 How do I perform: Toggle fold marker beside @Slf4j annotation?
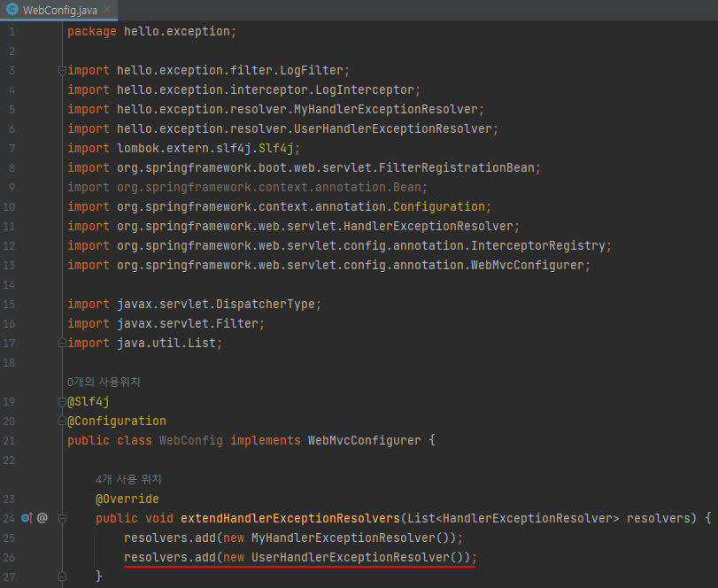tap(62, 402)
